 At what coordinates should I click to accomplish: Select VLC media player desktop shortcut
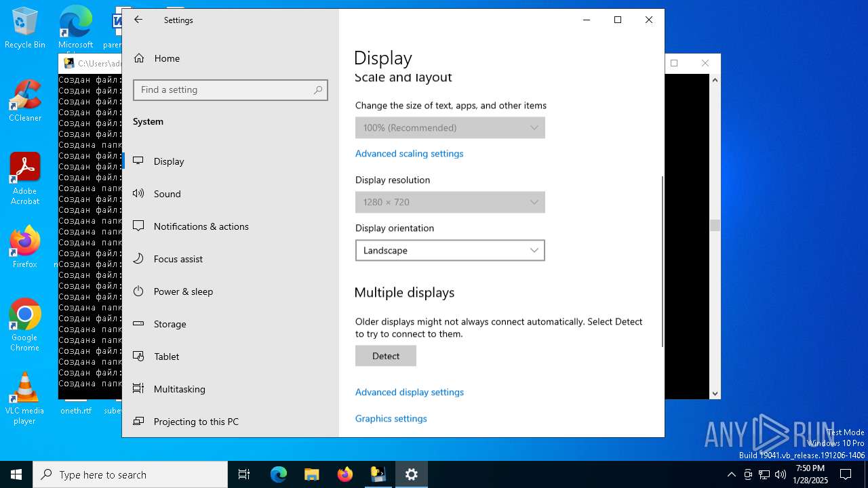(25, 399)
